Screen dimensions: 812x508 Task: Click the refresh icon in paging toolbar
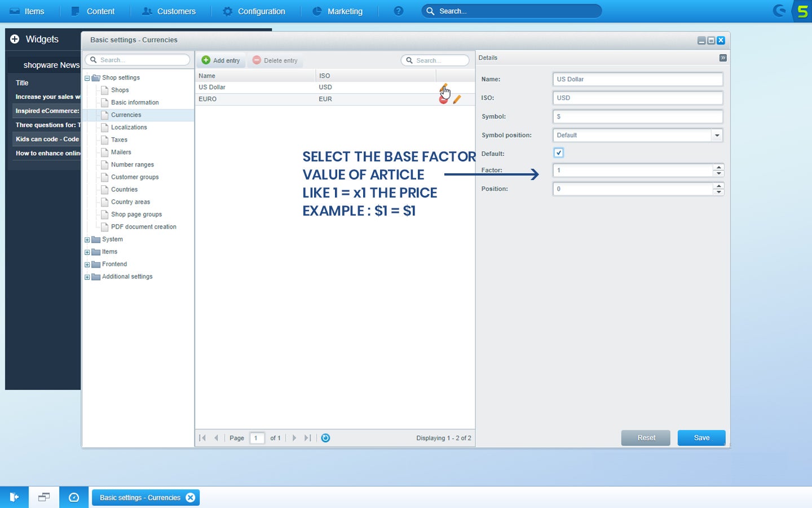pyautogui.click(x=325, y=438)
